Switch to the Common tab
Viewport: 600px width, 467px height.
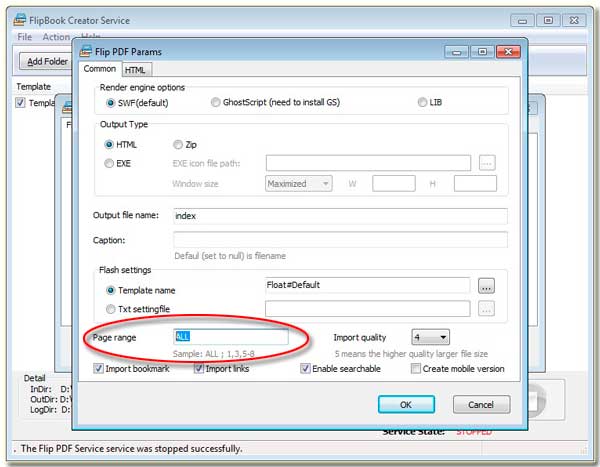pyautogui.click(x=100, y=69)
